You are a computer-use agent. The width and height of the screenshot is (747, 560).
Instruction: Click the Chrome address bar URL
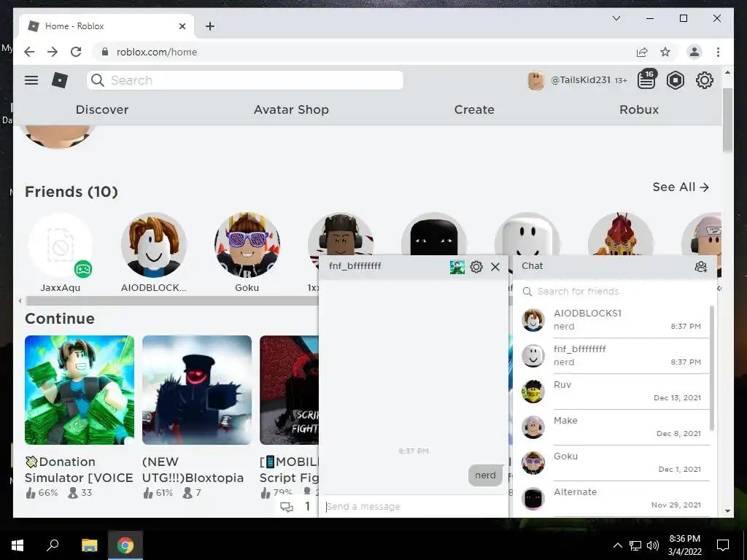click(x=157, y=52)
